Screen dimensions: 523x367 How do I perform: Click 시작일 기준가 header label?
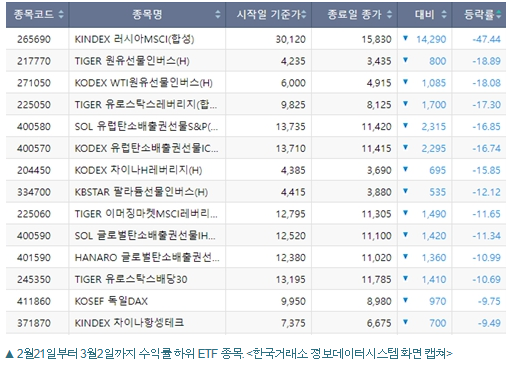(x=269, y=14)
